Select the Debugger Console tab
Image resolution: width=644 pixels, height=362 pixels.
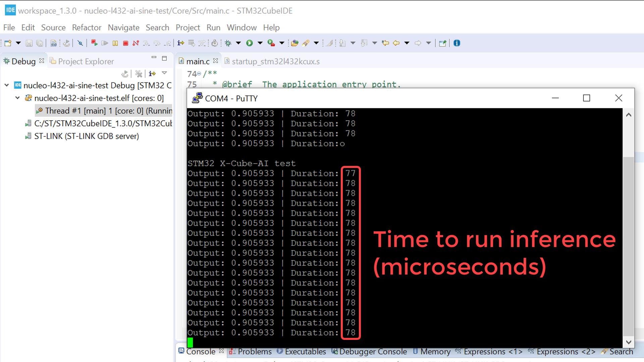[x=373, y=351]
